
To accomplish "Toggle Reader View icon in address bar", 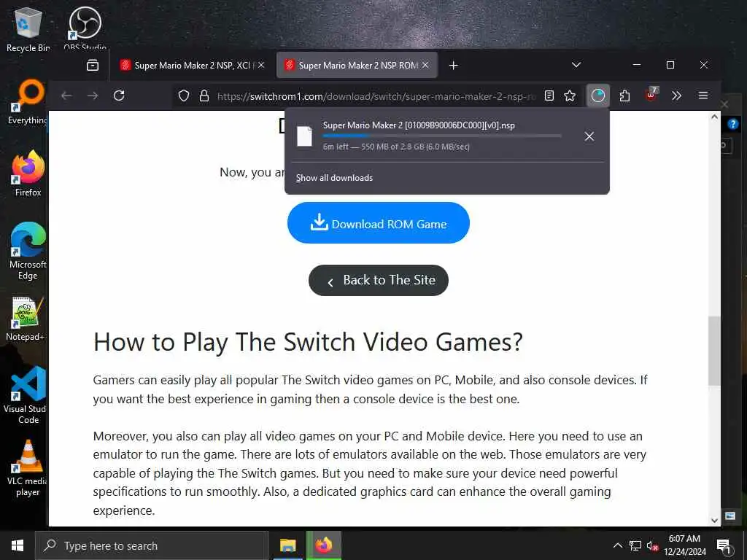I will [549, 96].
